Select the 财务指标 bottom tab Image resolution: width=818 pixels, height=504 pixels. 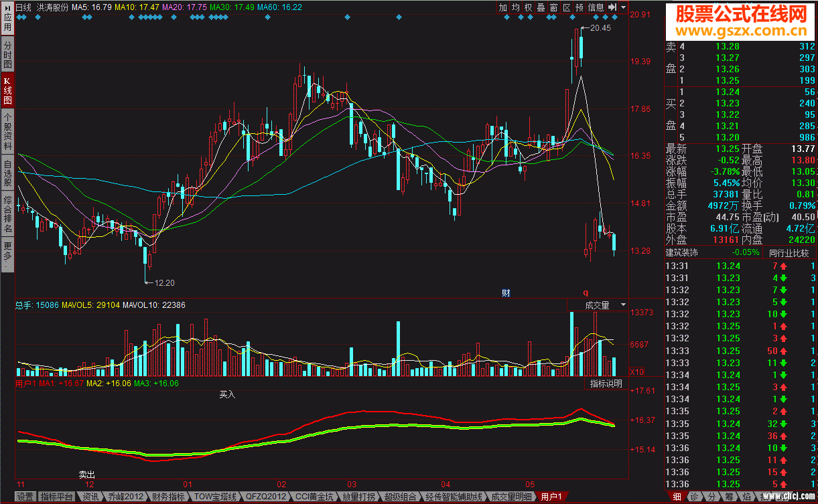coord(167,497)
